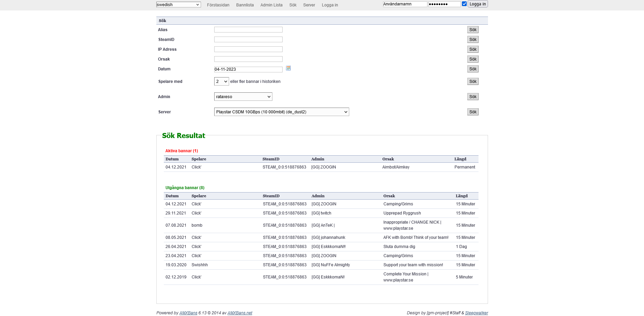Click the Logga in button

(478, 4)
